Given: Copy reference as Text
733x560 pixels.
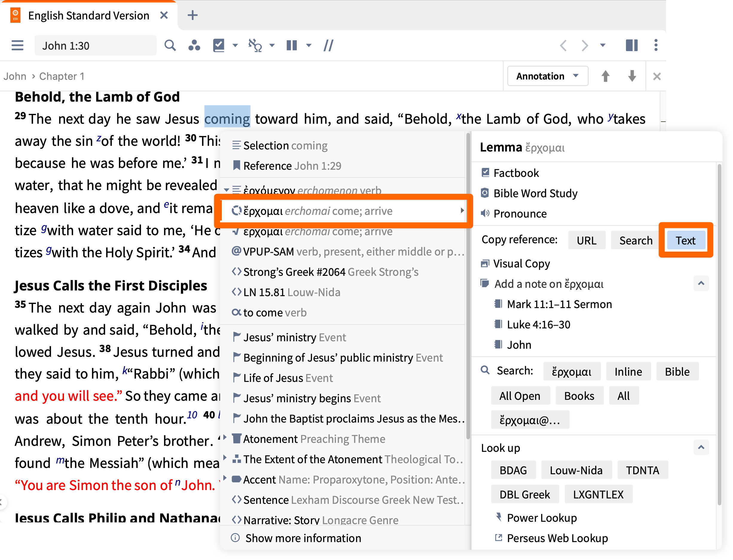Looking at the screenshot, I should pos(686,240).
